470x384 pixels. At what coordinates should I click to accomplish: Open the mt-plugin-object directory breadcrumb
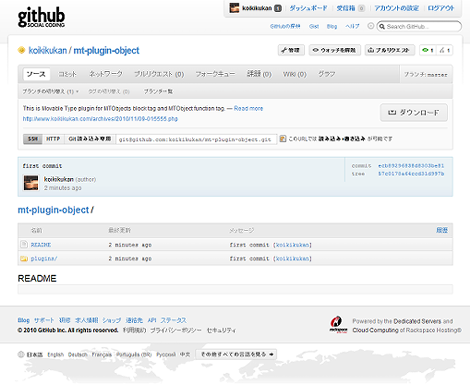point(53,210)
